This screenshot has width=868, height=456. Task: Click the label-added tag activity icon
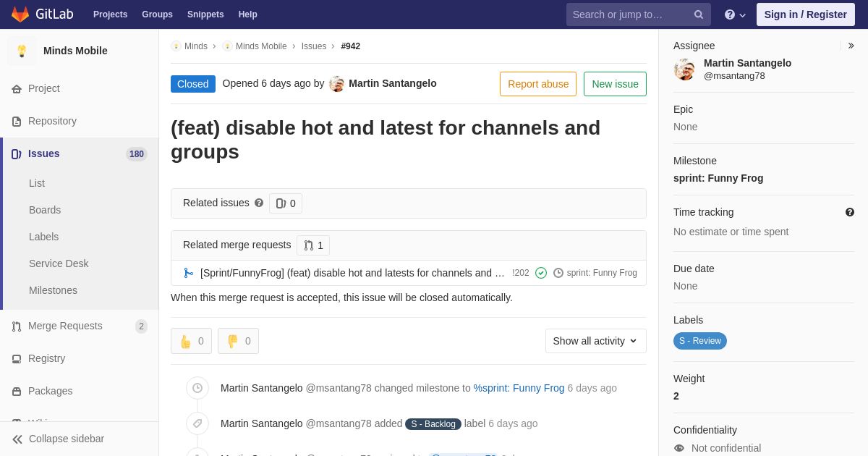click(197, 423)
